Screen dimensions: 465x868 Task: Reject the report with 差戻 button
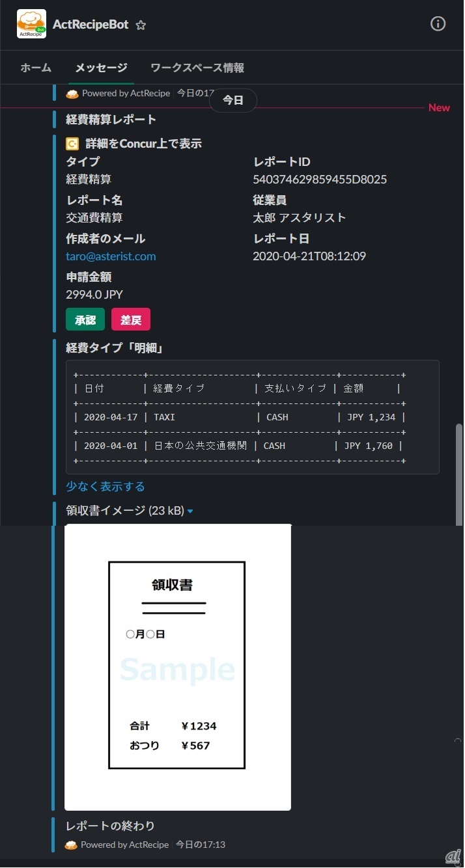(x=131, y=319)
